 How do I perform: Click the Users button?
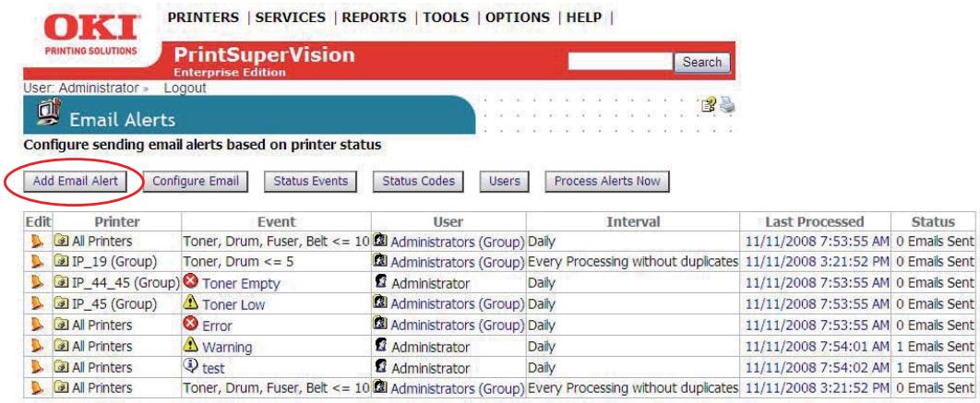pyautogui.click(x=505, y=181)
